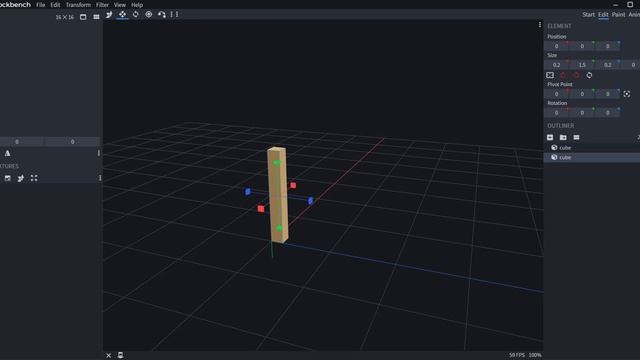Select the highlighted second cube in Outliner
Viewport: 640px width, 360px height.
pyautogui.click(x=592, y=157)
